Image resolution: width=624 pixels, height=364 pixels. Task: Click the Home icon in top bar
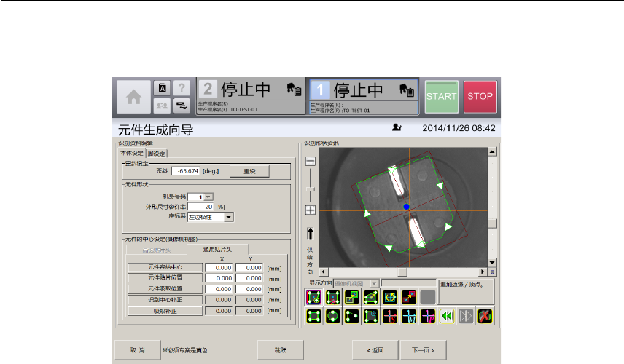pos(131,97)
